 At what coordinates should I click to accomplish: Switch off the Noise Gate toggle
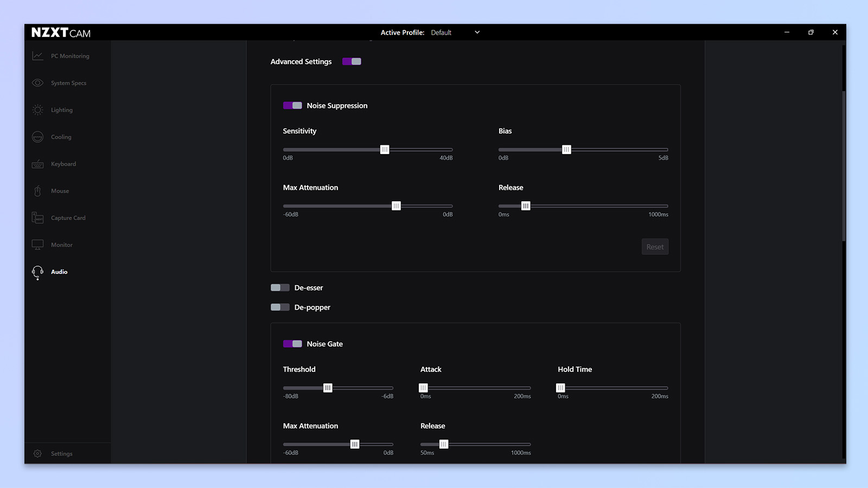[x=292, y=344]
